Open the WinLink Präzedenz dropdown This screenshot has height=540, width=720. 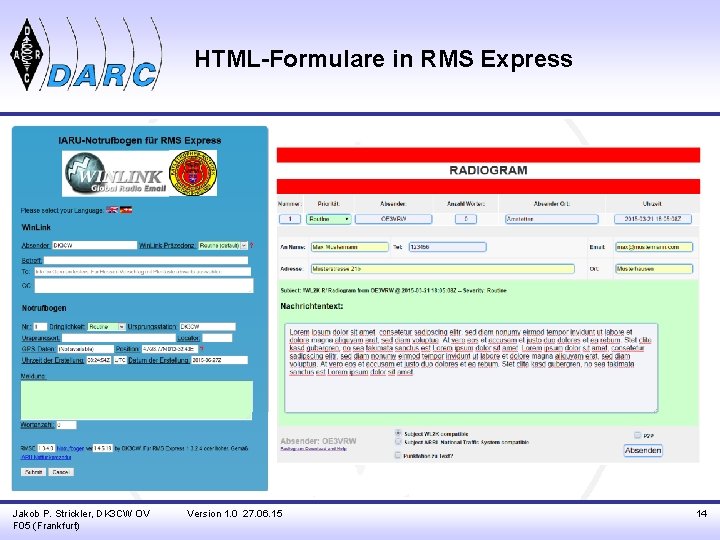tap(223, 246)
